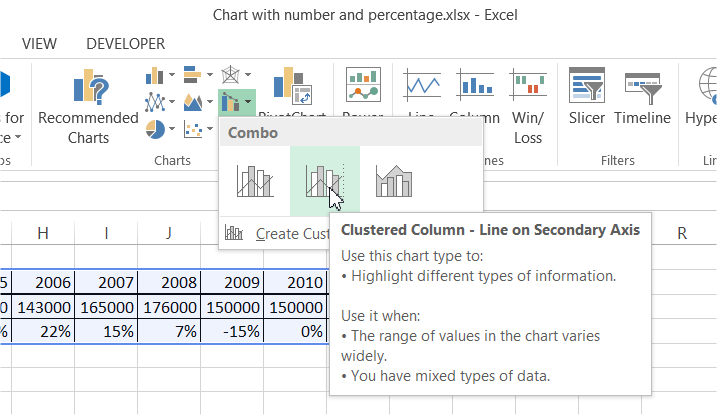The height and width of the screenshot is (415, 717).
Task: Select the cell containing 176000
Action: [x=170, y=308]
